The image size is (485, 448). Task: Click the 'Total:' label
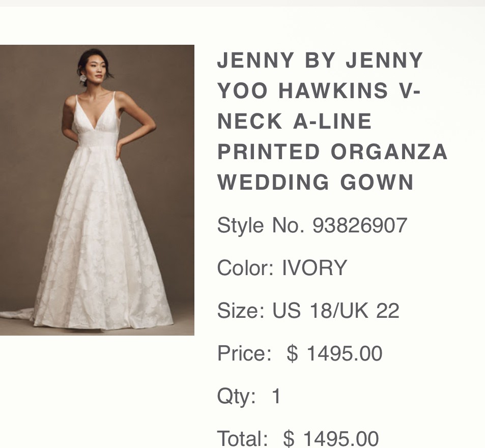tap(242, 438)
